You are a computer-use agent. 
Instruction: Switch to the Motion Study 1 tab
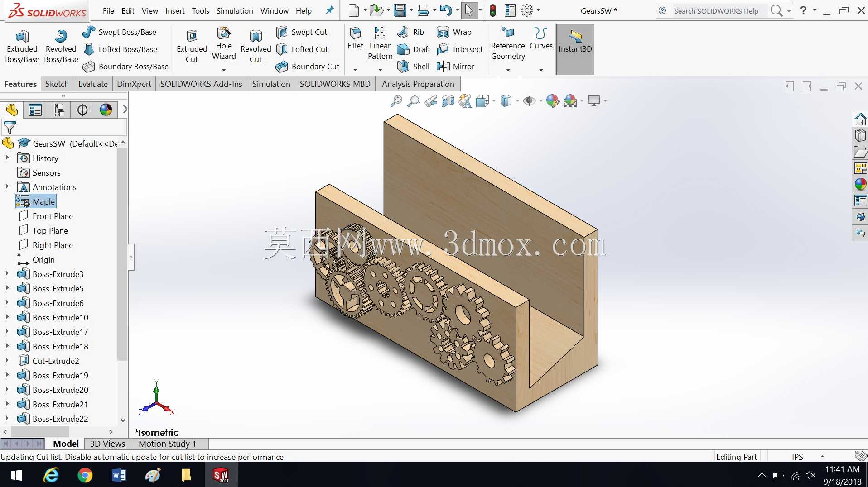167,444
